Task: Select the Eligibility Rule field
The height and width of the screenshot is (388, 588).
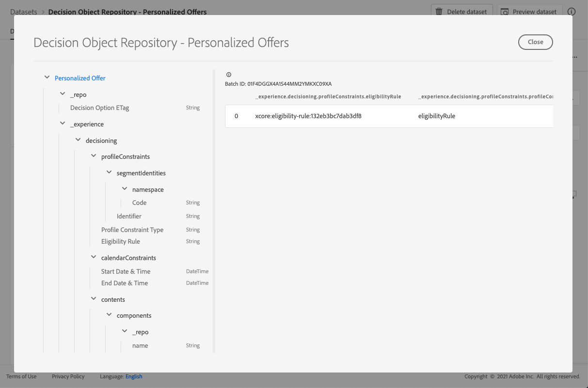Action: [x=121, y=241]
